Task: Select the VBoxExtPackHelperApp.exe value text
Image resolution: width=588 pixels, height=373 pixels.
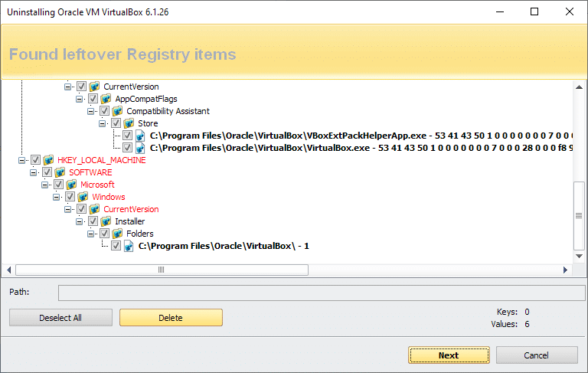Action: (x=361, y=136)
